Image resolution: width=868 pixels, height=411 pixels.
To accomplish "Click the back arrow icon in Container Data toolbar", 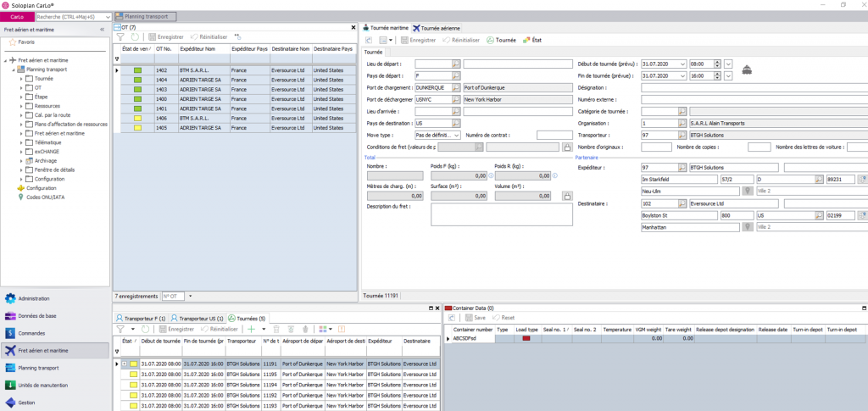I will pyautogui.click(x=452, y=318).
